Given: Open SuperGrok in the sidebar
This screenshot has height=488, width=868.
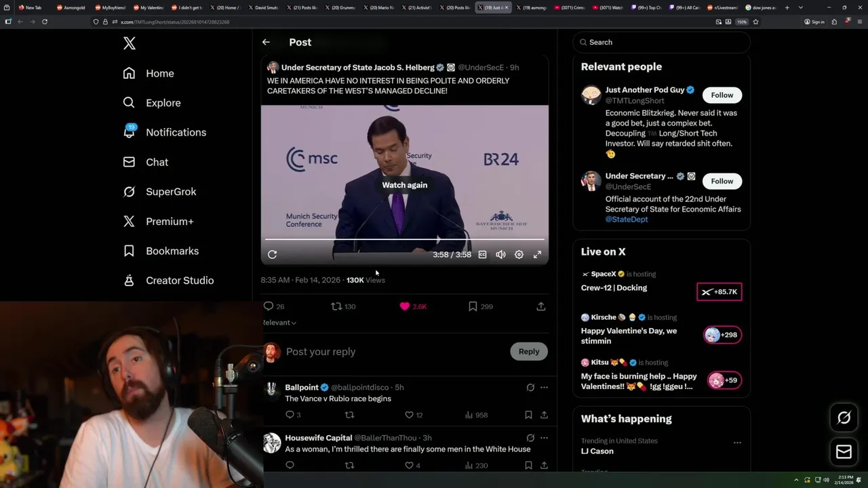Looking at the screenshot, I should pos(159,192).
